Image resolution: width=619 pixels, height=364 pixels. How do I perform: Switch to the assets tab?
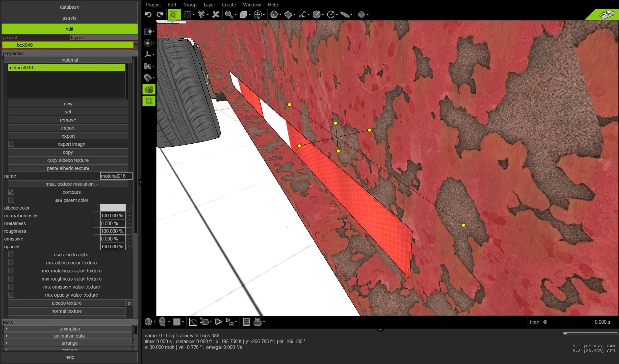coord(69,18)
